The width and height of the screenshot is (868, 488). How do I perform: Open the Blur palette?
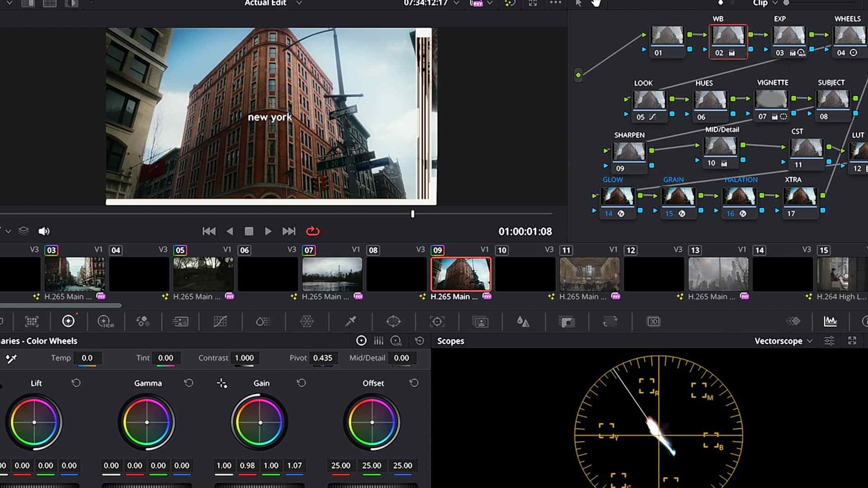pyautogui.click(x=523, y=322)
